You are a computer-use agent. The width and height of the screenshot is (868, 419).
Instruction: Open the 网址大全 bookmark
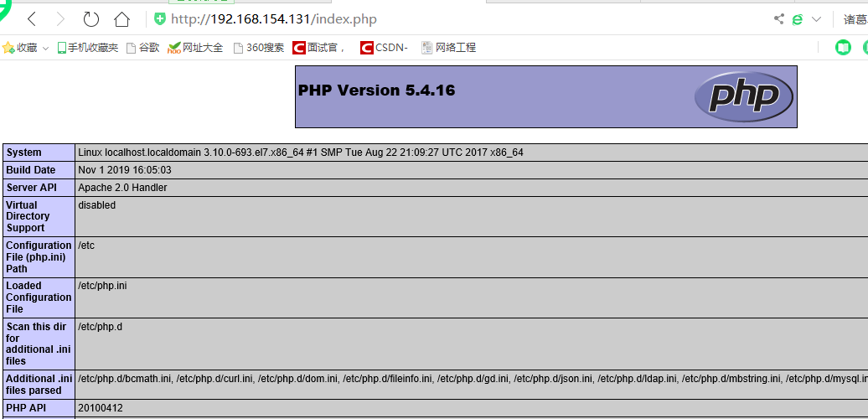pos(195,48)
